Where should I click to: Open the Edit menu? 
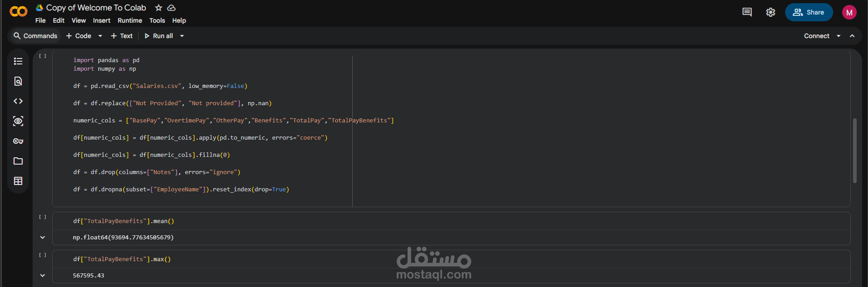pos(58,20)
